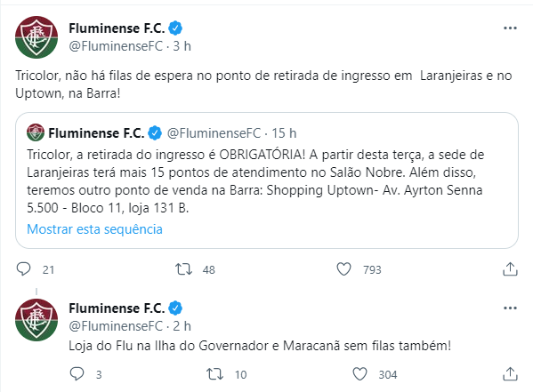Open the '2 h' timestamp link

coord(182,326)
